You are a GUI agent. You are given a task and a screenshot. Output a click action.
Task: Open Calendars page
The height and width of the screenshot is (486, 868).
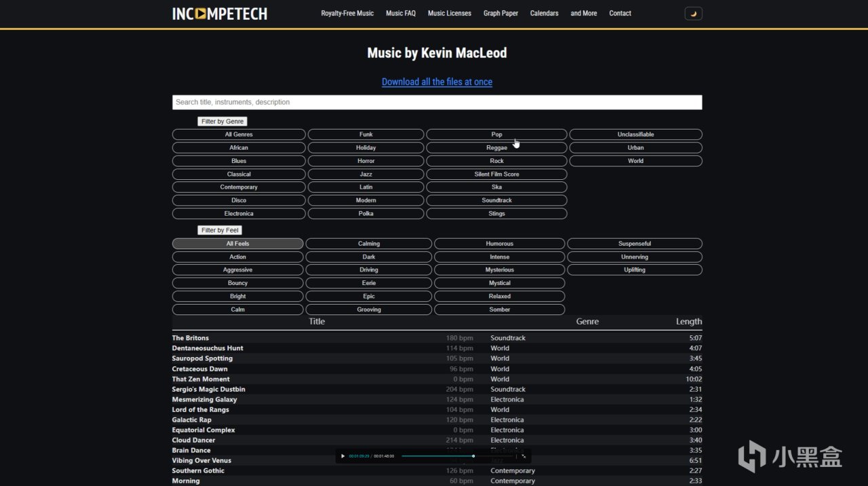[545, 14]
